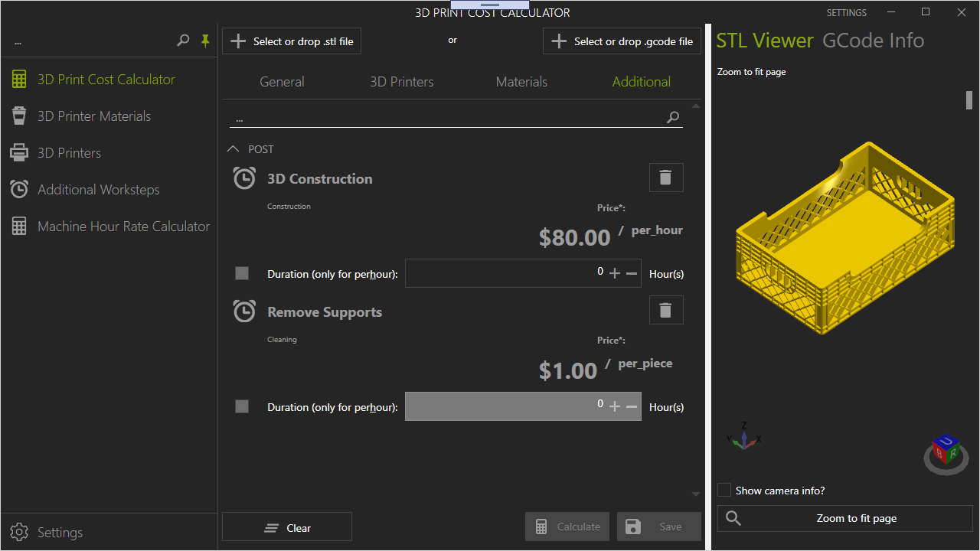
Task: Toggle Show camera info checkbox
Action: pos(724,490)
